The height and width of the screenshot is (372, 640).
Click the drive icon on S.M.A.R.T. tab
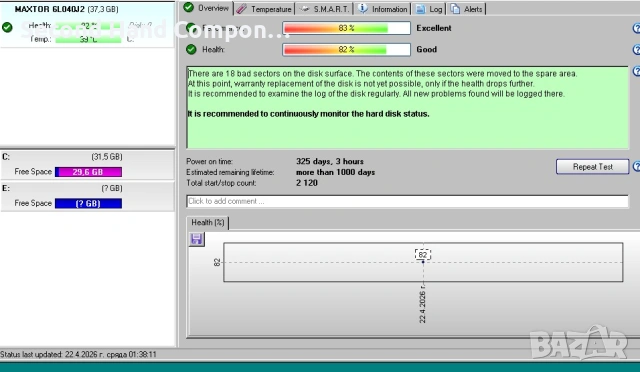tap(304, 9)
